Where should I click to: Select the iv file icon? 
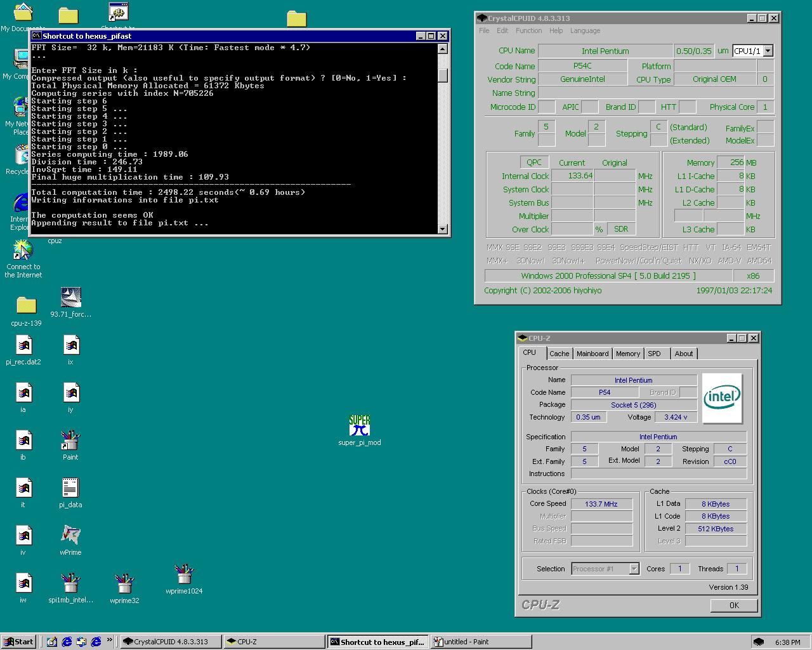(x=23, y=540)
